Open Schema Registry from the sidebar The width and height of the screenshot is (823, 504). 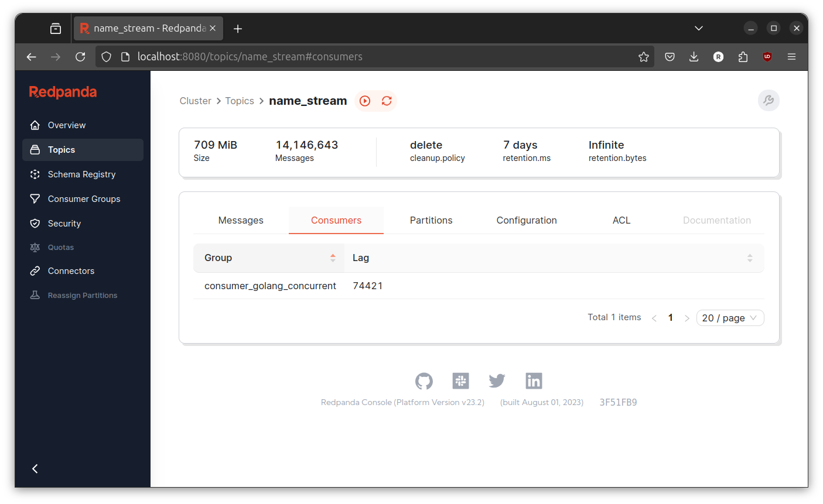83,174
